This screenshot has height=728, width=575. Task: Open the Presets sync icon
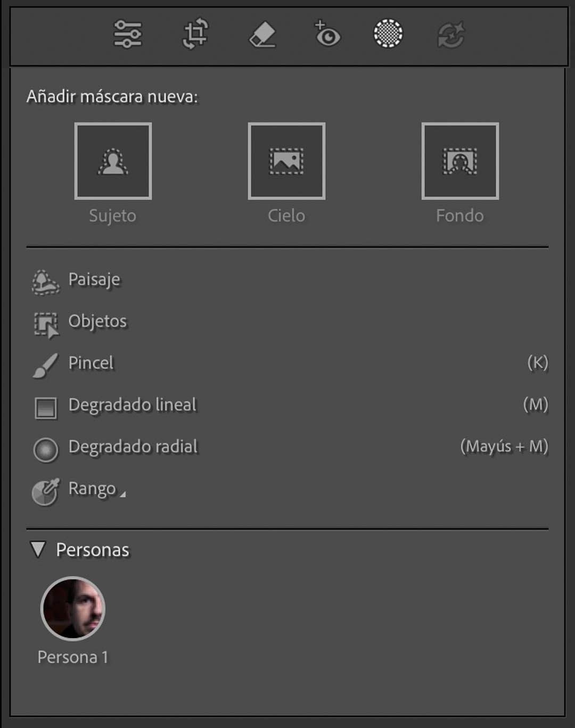point(451,35)
